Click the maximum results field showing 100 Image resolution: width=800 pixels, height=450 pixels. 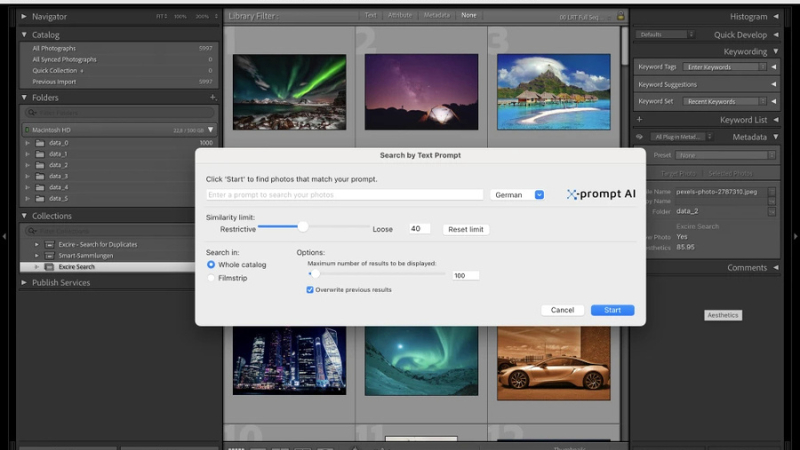click(465, 276)
